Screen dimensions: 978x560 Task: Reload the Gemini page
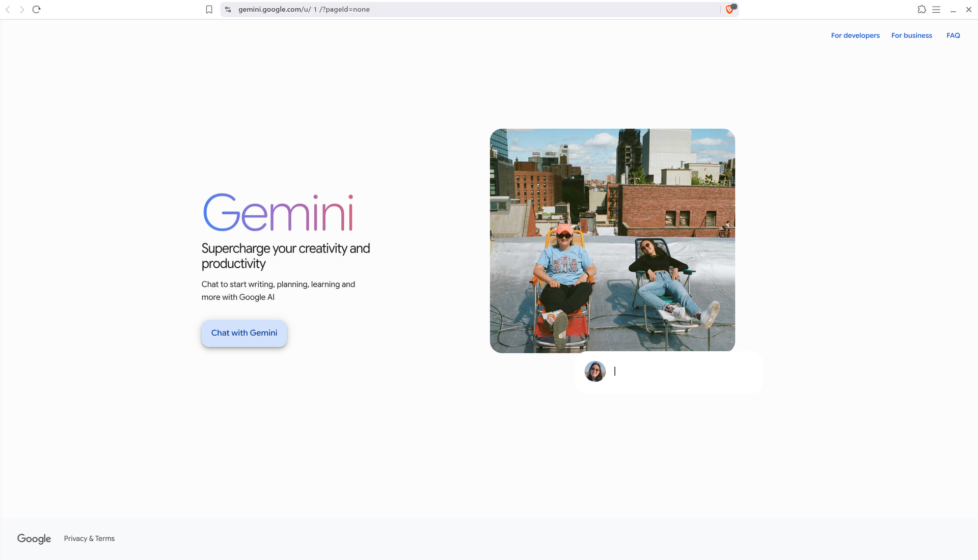pyautogui.click(x=37, y=10)
